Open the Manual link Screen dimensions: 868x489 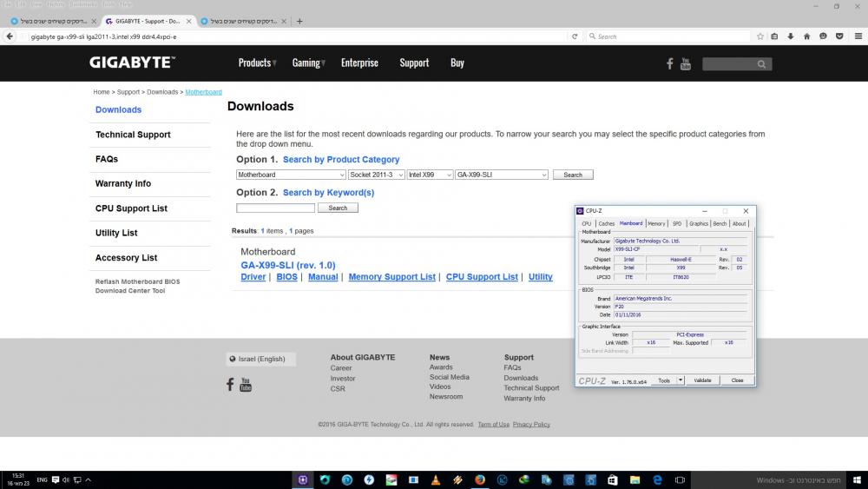(323, 277)
